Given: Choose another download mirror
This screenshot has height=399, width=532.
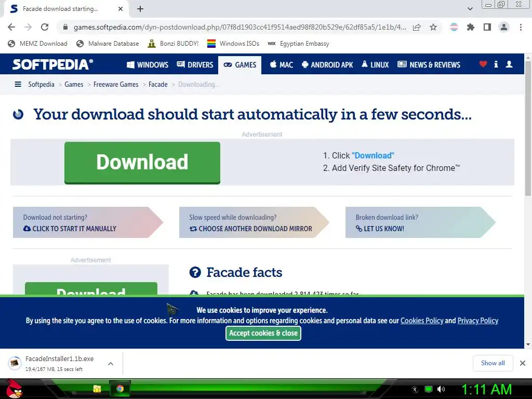Looking at the screenshot, I should click(250, 229).
